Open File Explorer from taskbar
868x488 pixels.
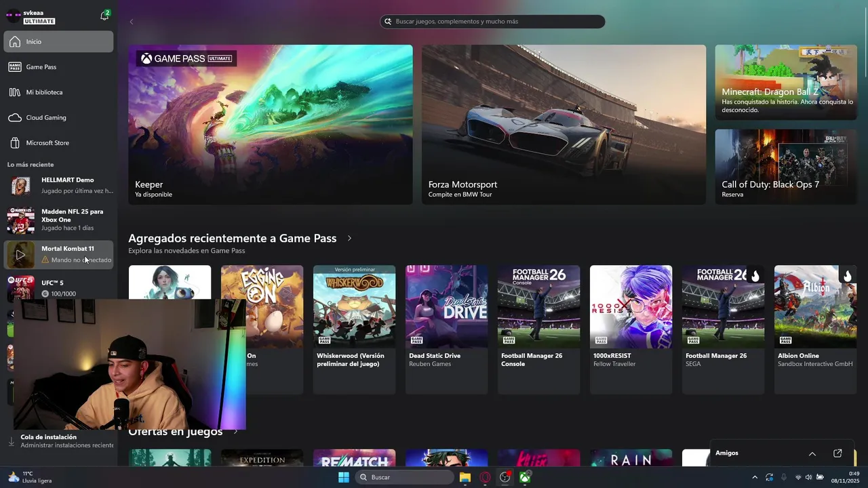pyautogui.click(x=465, y=477)
